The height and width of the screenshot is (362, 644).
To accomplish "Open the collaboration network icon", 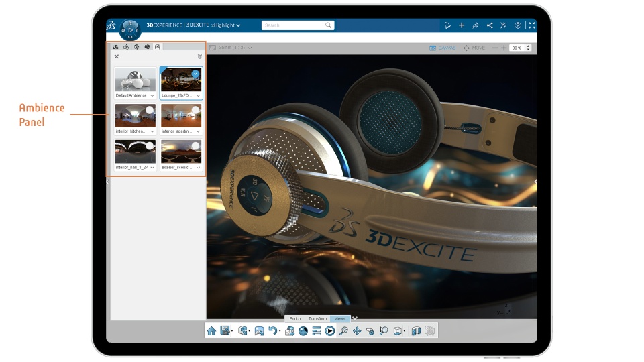I will click(490, 25).
